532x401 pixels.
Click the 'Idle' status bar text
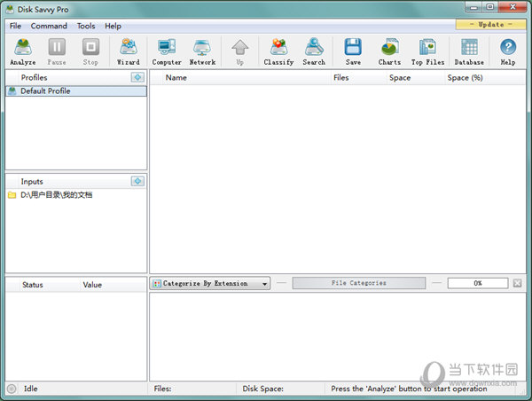point(30,389)
